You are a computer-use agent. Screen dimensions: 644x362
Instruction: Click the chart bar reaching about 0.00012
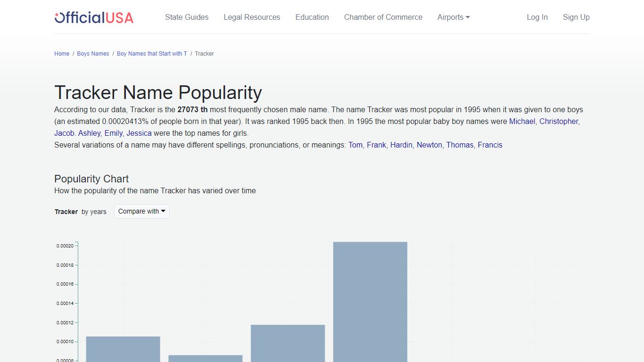click(x=288, y=343)
